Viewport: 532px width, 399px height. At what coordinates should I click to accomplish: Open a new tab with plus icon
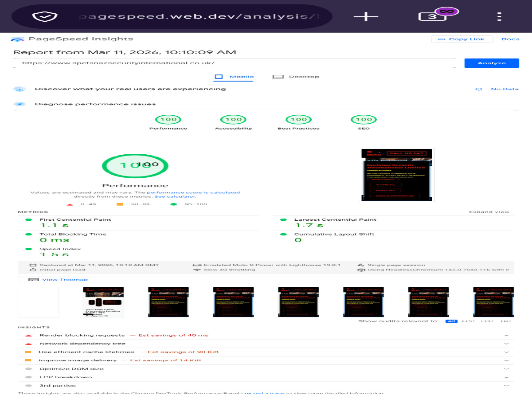(366, 16)
